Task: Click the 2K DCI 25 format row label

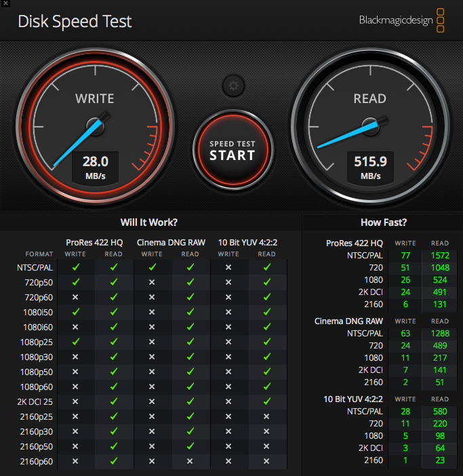Action: point(35,401)
